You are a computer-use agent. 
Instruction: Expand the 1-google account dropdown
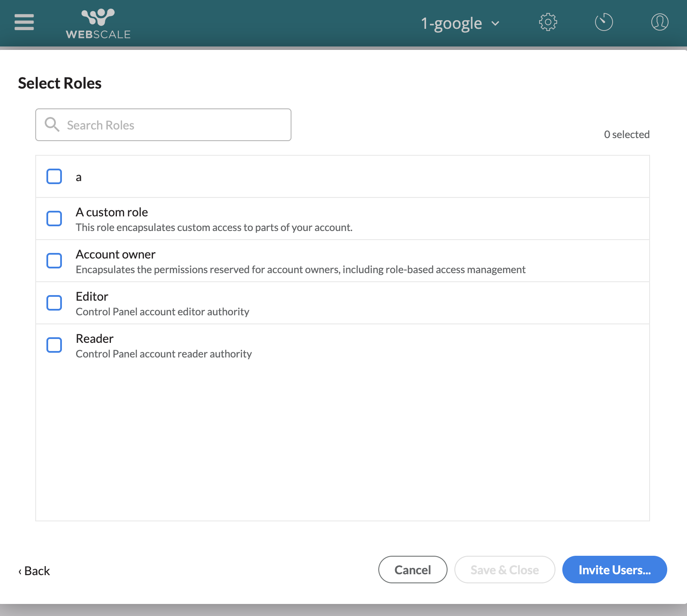451,23
